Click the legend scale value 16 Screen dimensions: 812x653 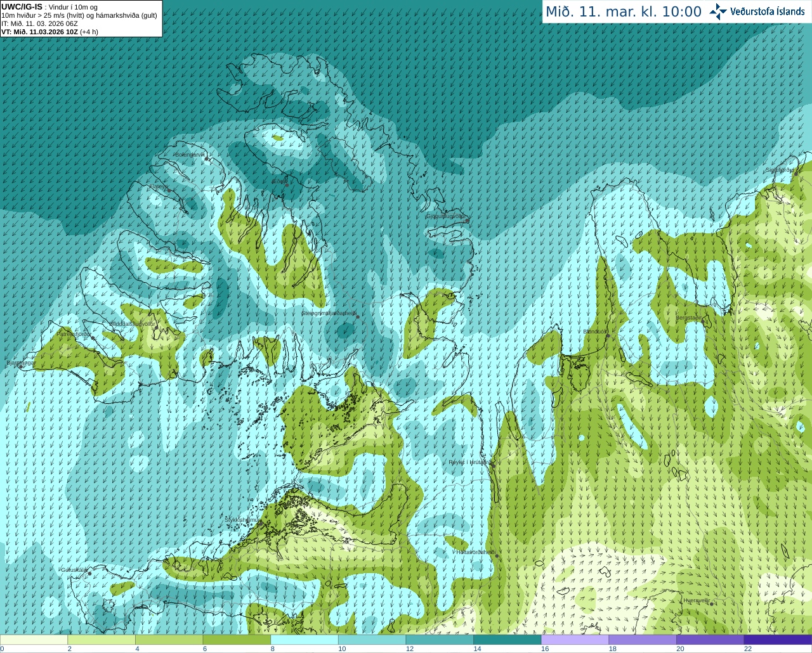point(545,649)
